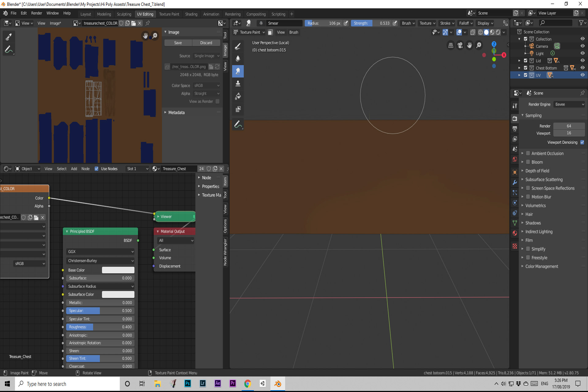
Task: Select the Fill bucket tool
Action: (x=238, y=96)
